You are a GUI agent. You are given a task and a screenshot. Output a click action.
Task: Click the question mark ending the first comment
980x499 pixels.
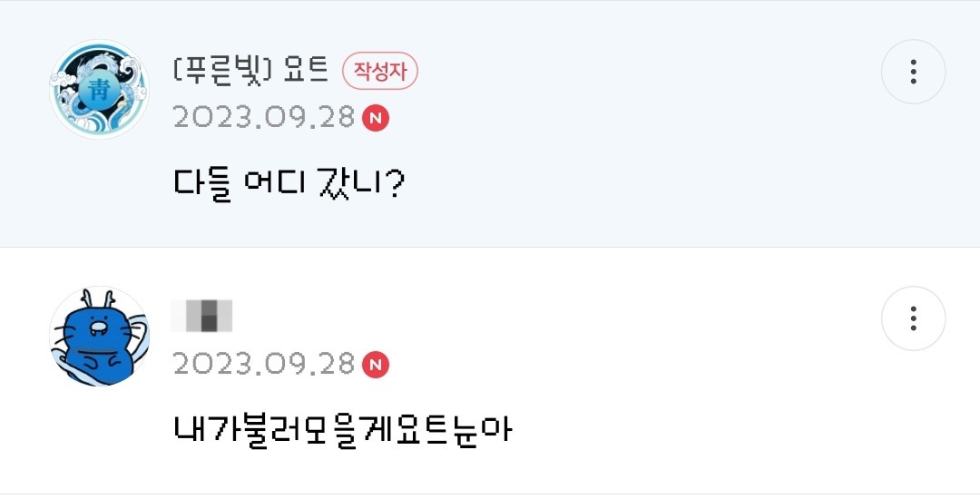(x=395, y=184)
